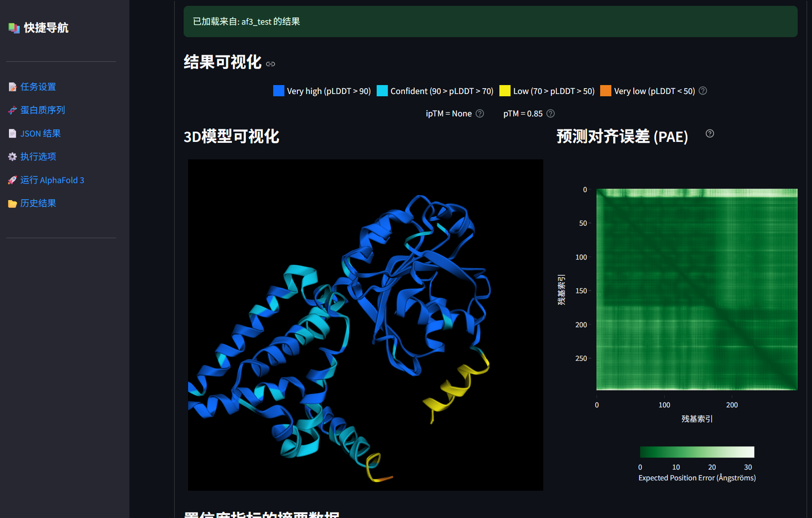Image resolution: width=812 pixels, height=518 pixels.
Task: Click the orange Very low pLDDT swatch
Action: (606, 91)
